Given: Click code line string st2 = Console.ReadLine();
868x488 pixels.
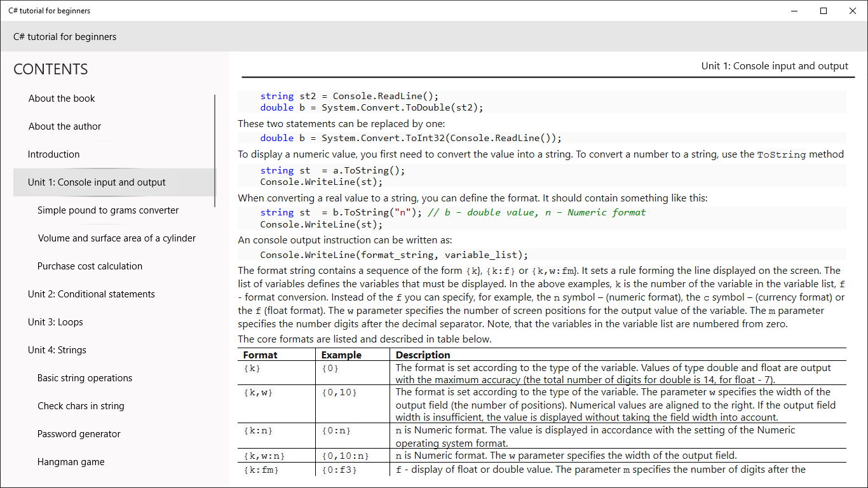Looking at the screenshot, I should point(349,96).
